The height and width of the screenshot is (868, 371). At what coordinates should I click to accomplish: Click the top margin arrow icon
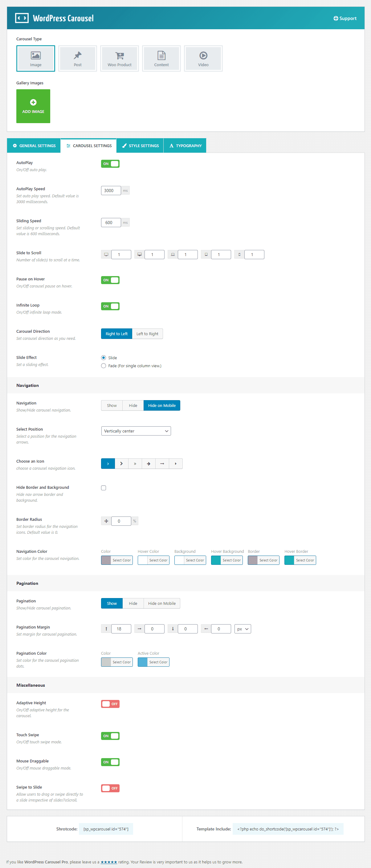(106, 629)
